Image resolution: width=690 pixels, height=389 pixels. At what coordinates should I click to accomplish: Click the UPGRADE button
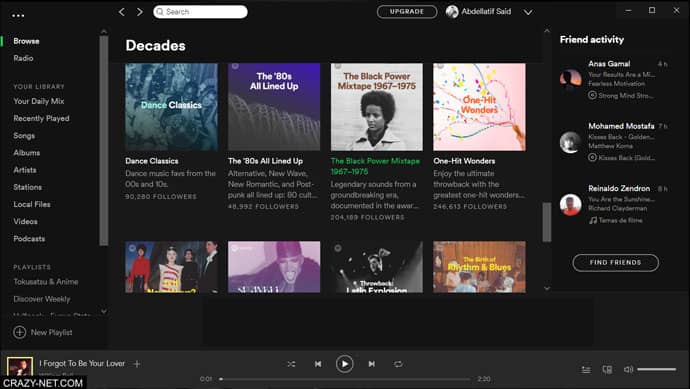(x=407, y=12)
